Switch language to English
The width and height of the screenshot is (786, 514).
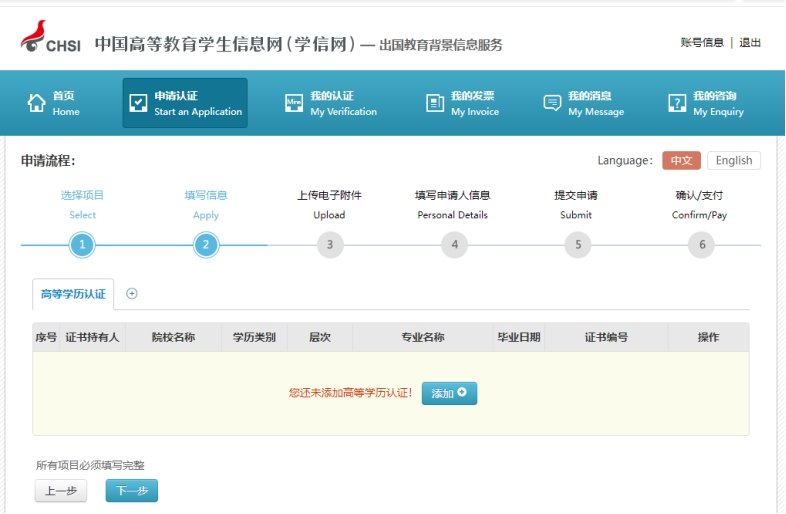coord(733,160)
